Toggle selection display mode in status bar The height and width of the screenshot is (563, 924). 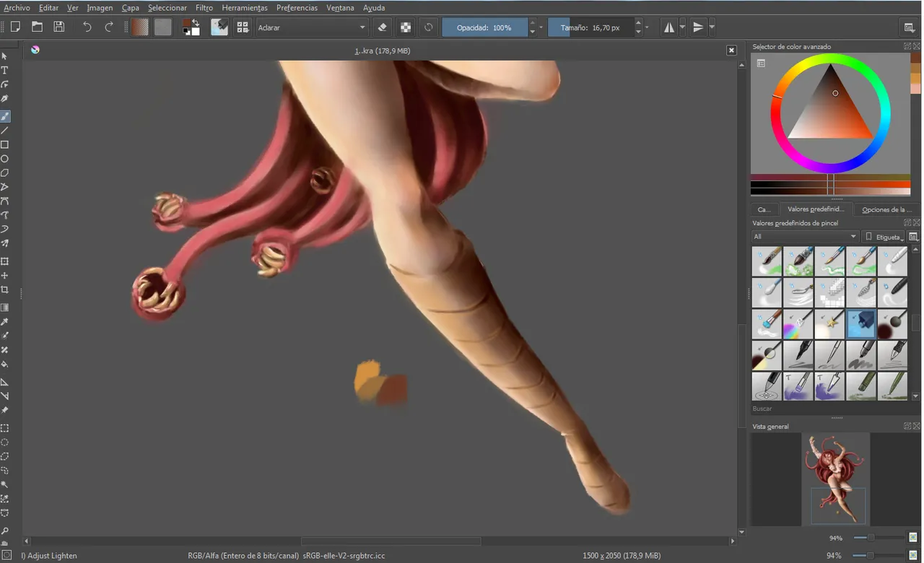click(x=7, y=556)
